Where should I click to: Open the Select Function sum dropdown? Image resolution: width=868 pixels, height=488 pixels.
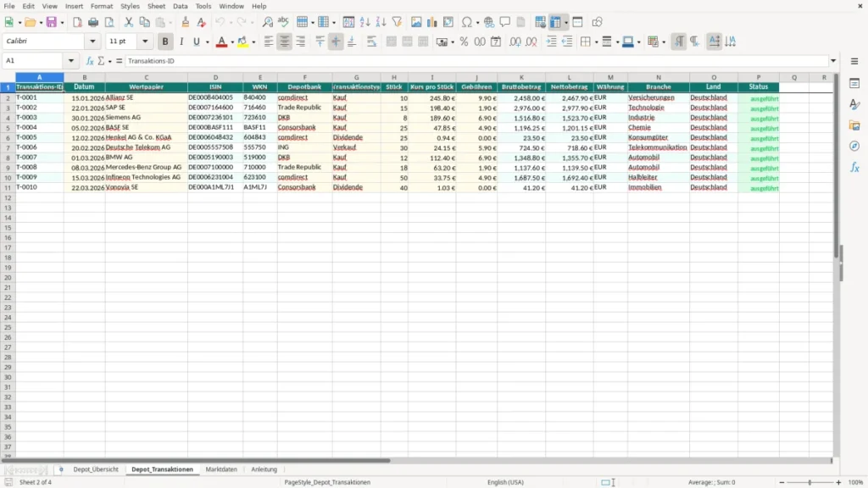click(x=109, y=61)
